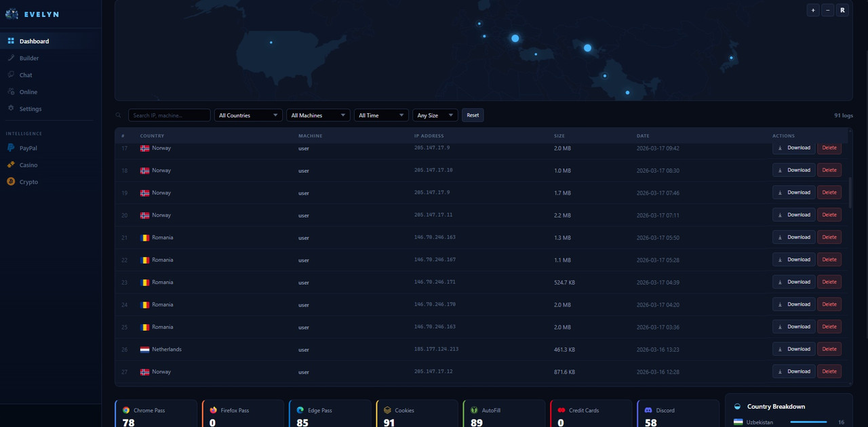
Task: Expand the All Countries filter dropdown
Action: click(x=248, y=115)
